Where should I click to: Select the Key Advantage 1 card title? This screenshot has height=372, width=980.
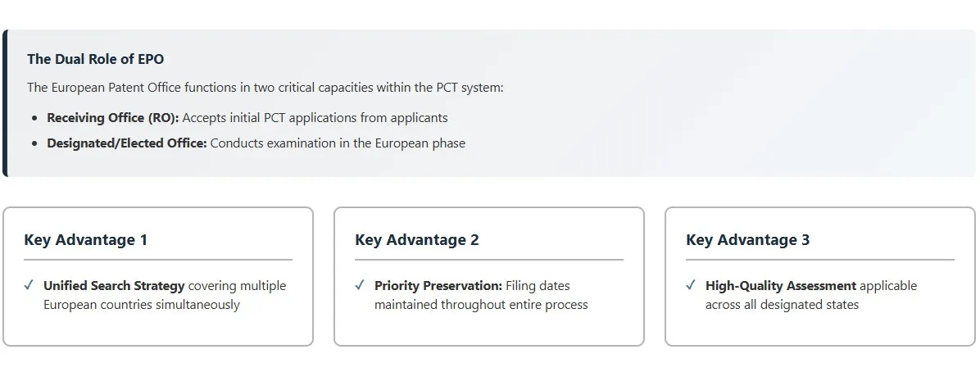(x=86, y=240)
